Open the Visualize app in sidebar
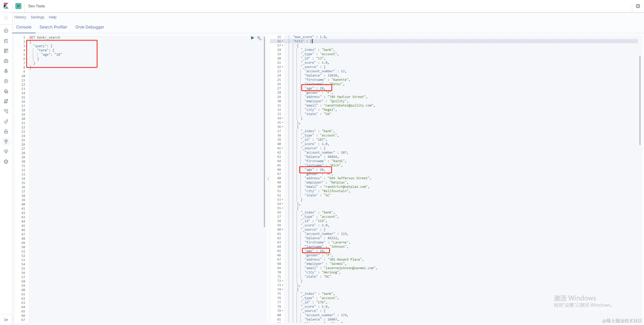The height and width of the screenshot is (325, 644). pyautogui.click(x=6, y=41)
